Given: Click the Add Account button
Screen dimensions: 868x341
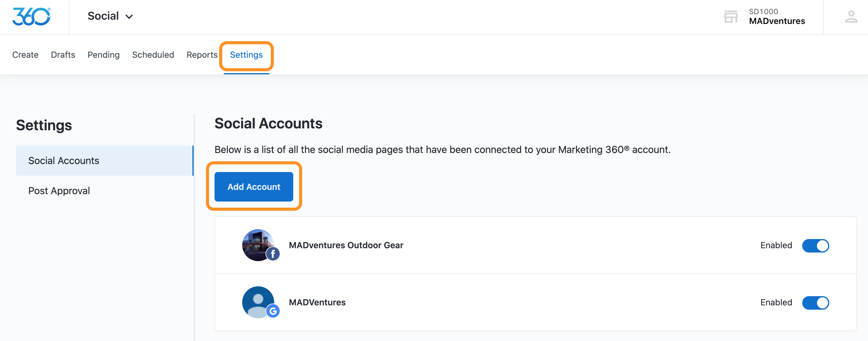Looking at the screenshot, I should point(254,186).
